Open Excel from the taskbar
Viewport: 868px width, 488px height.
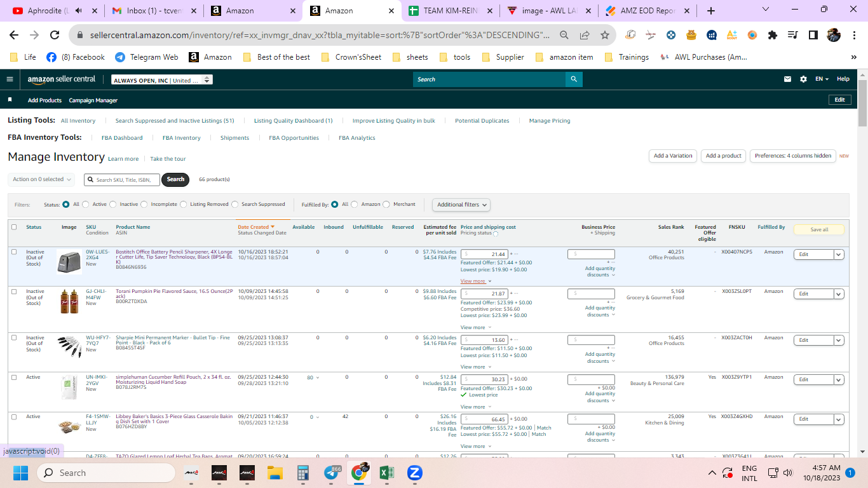(x=386, y=473)
